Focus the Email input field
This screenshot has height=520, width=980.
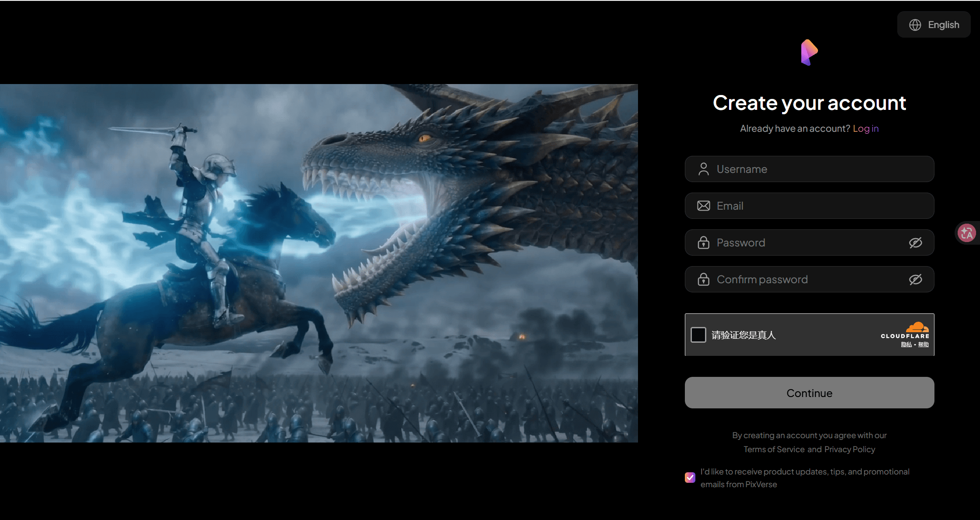[809, 206]
